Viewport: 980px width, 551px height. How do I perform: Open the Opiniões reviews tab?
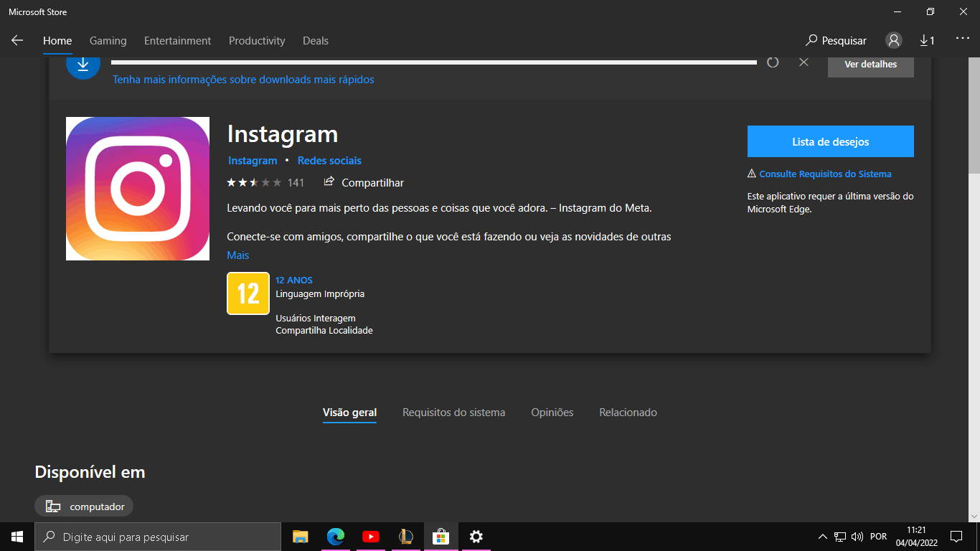(552, 413)
